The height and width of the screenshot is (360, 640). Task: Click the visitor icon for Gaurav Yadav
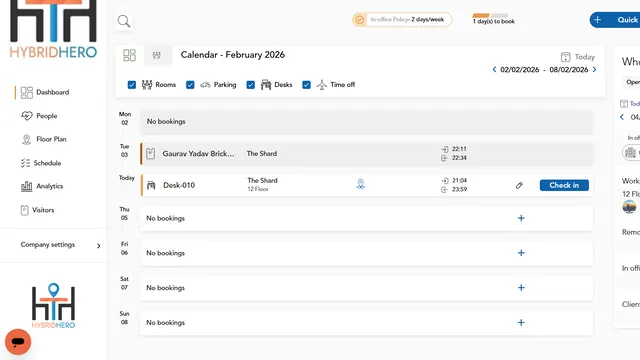click(x=151, y=153)
